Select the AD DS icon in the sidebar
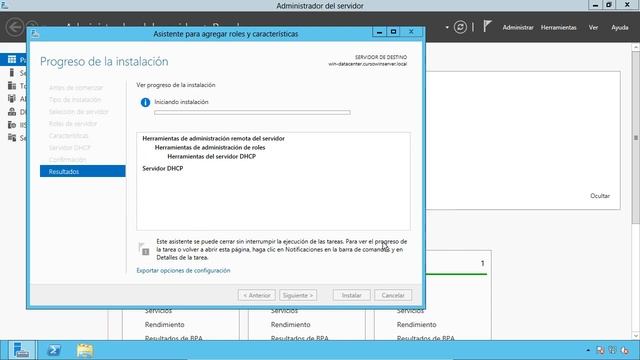The image size is (640, 360). (x=12, y=99)
